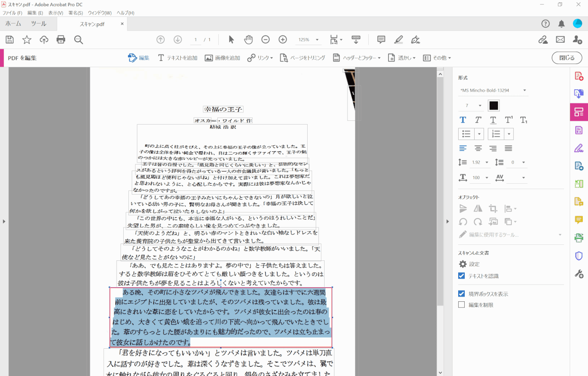Check 編集を制限 checkbox
The height and width of the screenshot is (376, 588).
[x=461, y=305]
